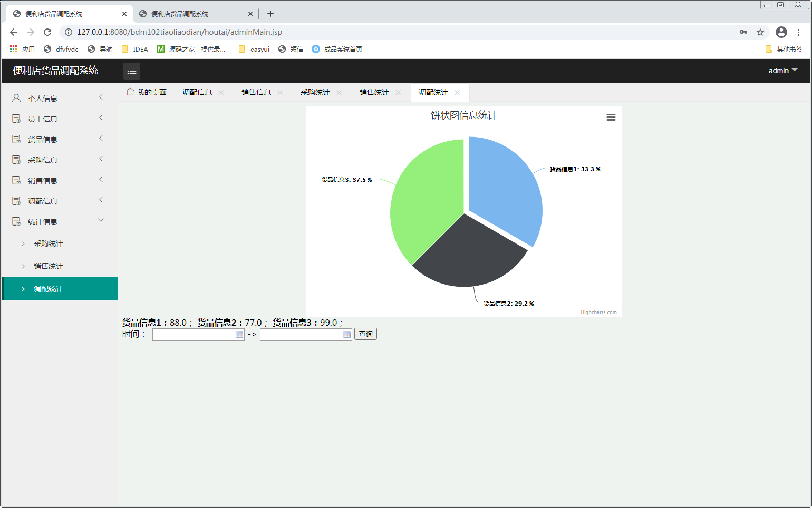812x508 pixels.
Task: Switch to the 销售信息 tab
Action: tap(256, 92)
